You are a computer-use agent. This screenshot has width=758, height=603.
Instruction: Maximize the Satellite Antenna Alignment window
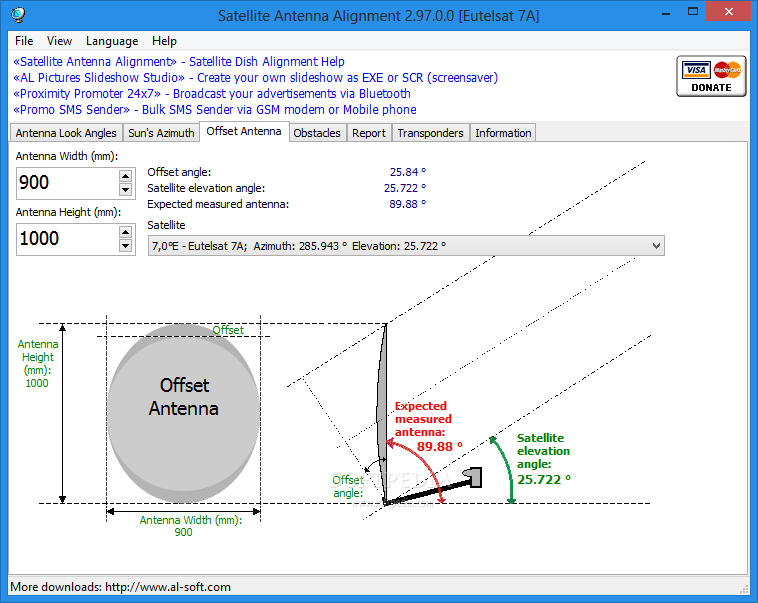[x=693, y=12]
